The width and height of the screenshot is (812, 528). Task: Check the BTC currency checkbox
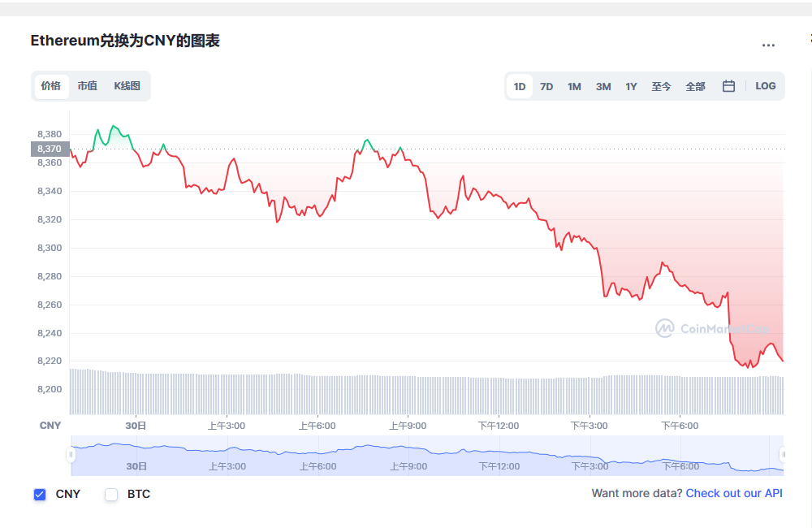point(111,495)
